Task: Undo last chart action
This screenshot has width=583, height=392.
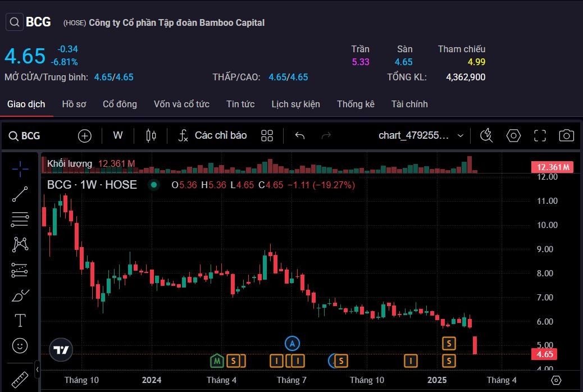Action: (300, 136)
